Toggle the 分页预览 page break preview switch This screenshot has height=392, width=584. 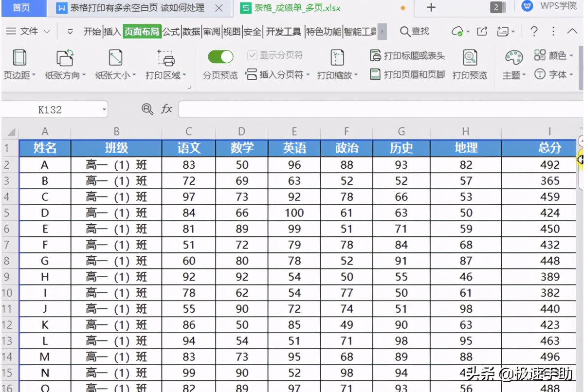[220, 56]
